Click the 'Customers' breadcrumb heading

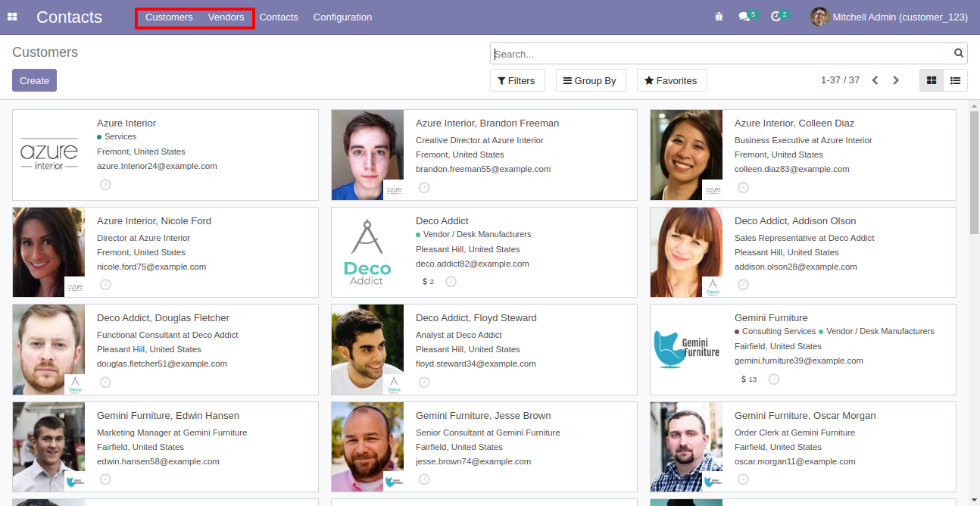point(45,52)
